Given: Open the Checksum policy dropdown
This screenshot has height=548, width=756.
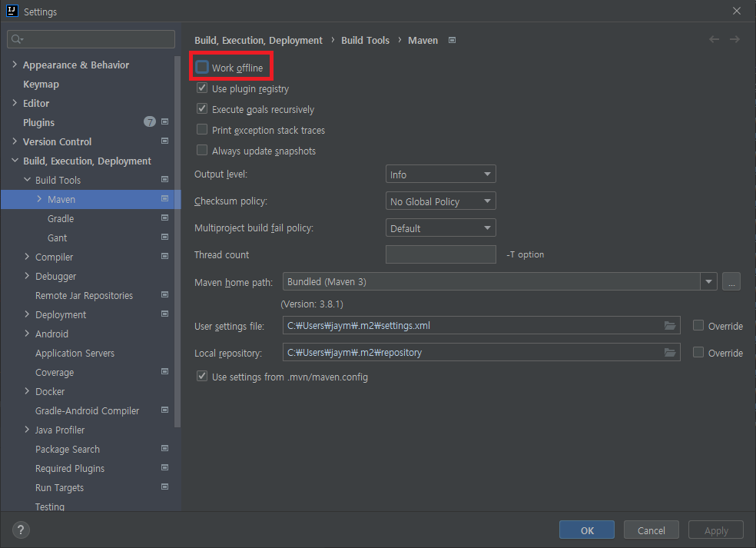Looking at the screenshot, I should pos(441,201).
